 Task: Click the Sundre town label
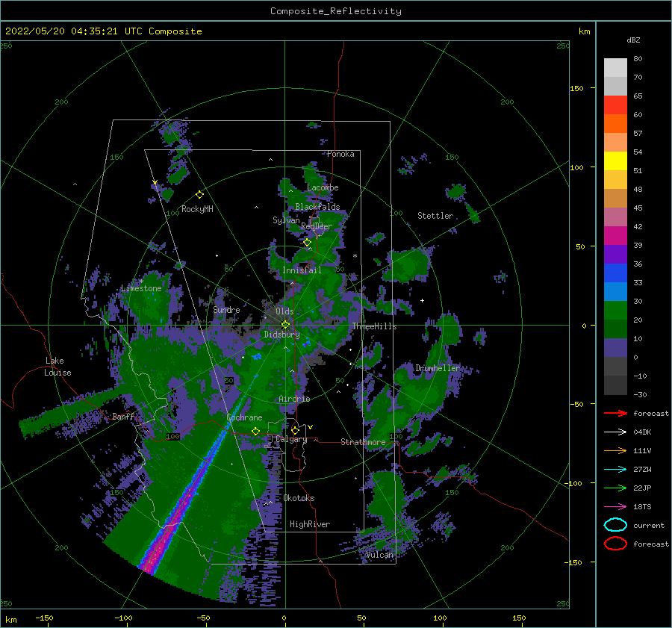click(226, 309)
